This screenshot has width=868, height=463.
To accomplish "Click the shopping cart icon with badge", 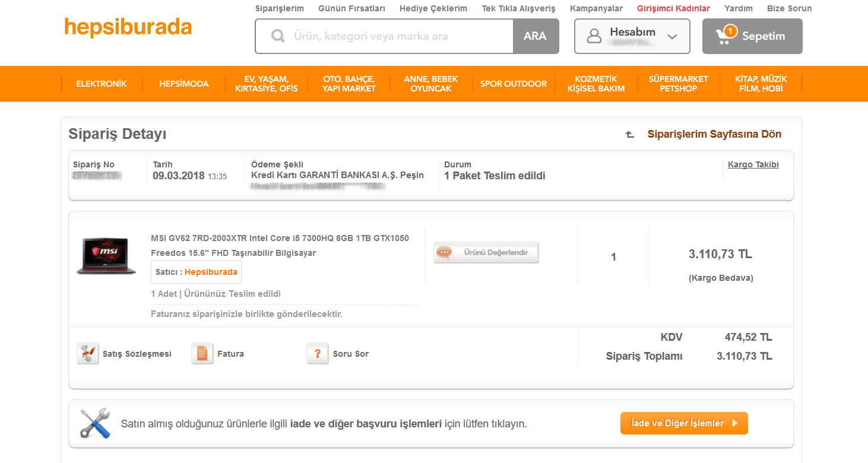I will [726, 36].
